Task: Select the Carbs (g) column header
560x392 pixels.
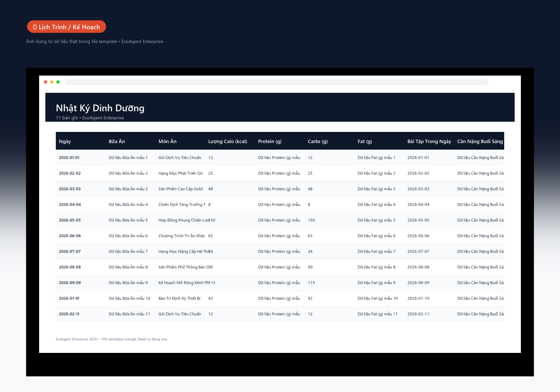Action: click(x=318, y=141)
